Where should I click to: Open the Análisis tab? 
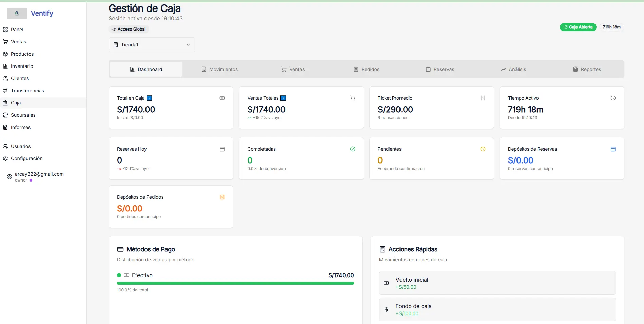(513, 69)
